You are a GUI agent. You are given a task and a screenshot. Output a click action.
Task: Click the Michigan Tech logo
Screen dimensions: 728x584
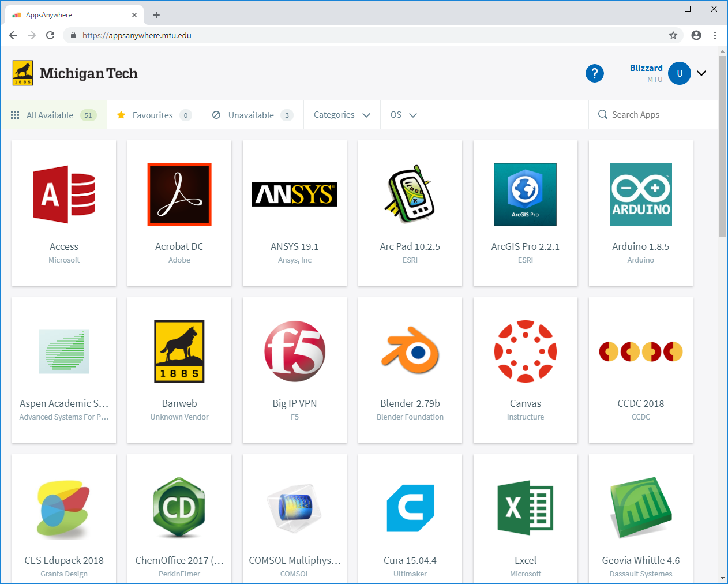tap(75, 73)
